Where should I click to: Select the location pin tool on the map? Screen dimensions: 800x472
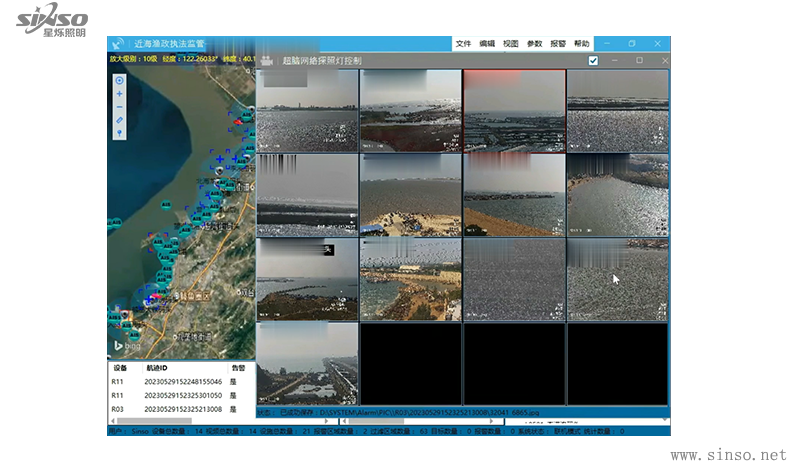tap(119, 133)
